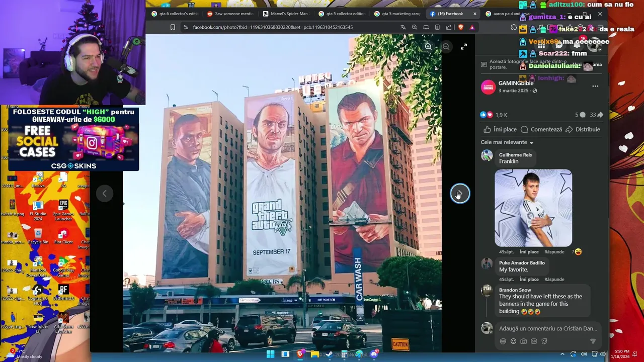Screen dimensions: 644x362
Task: Switch to gta 5 collector edition tab
Action: point(342,14)
